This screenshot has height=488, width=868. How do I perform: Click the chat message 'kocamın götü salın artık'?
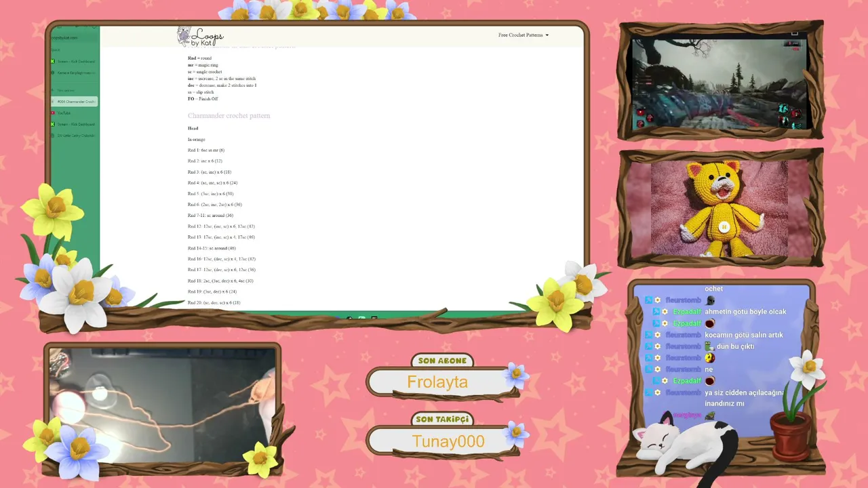(744, 335)
